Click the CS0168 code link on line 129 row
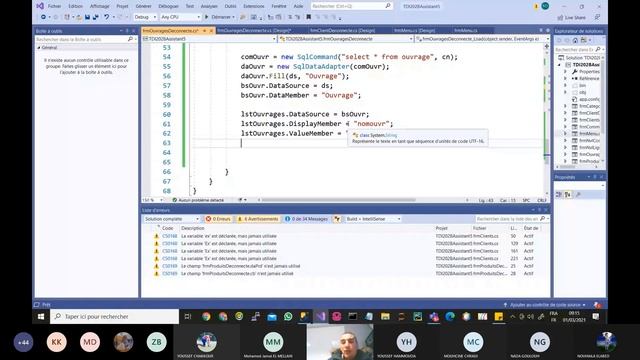This screenshot has height=360, width=640. point(170,244)
